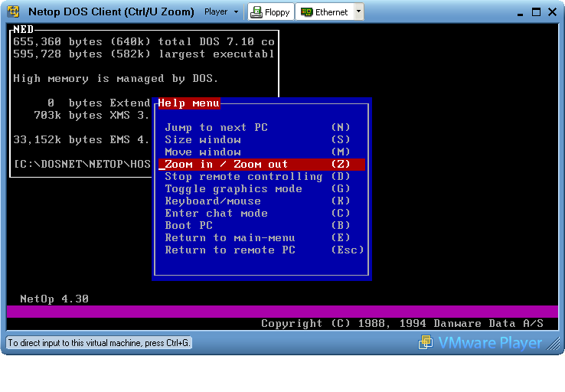Click the 595,728 bytes largest executable line

coord(144,54)
